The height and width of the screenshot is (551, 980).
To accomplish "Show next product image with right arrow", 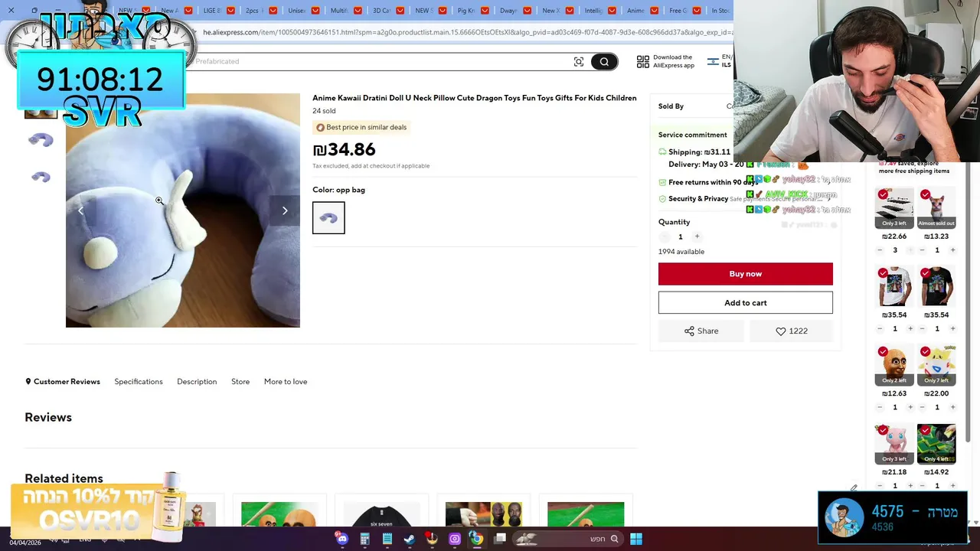I will (x=285, y=210).
